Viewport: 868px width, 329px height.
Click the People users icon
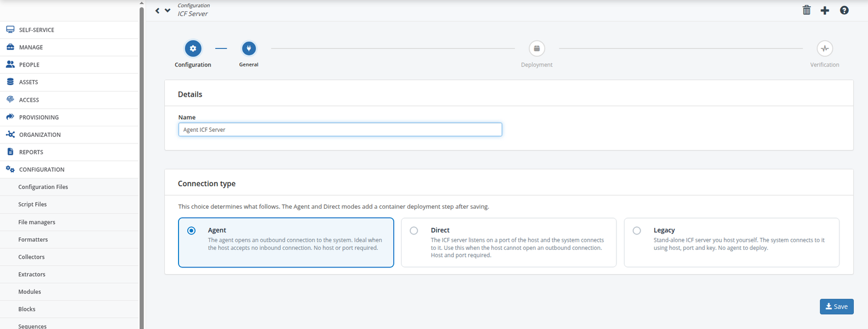click(10, 64)
